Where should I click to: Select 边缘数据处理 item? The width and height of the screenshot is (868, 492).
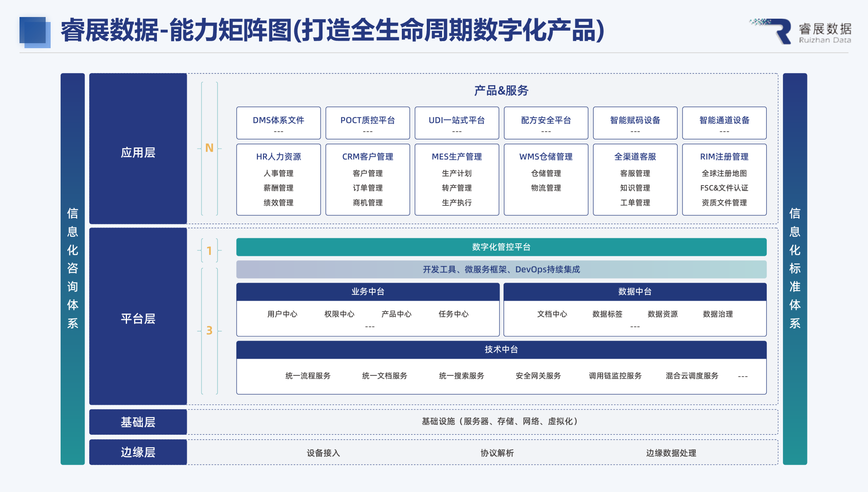click(x=671, y=453)
